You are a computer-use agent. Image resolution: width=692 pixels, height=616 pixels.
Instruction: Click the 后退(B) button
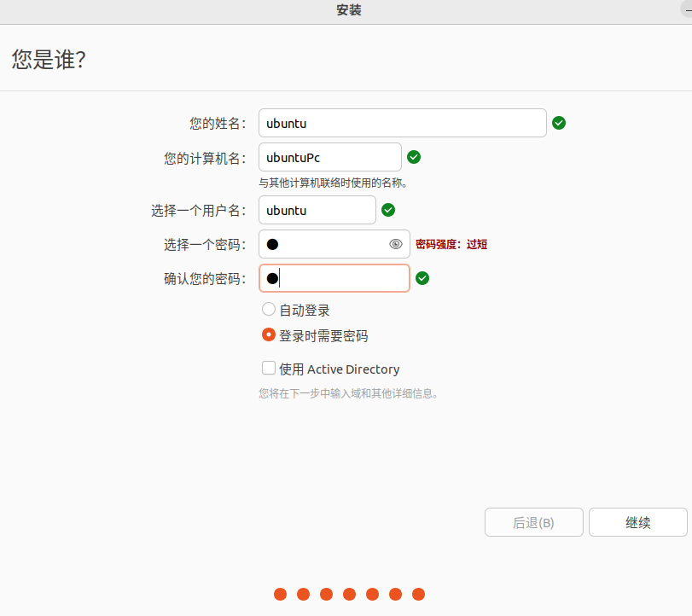tap(533, 522)
